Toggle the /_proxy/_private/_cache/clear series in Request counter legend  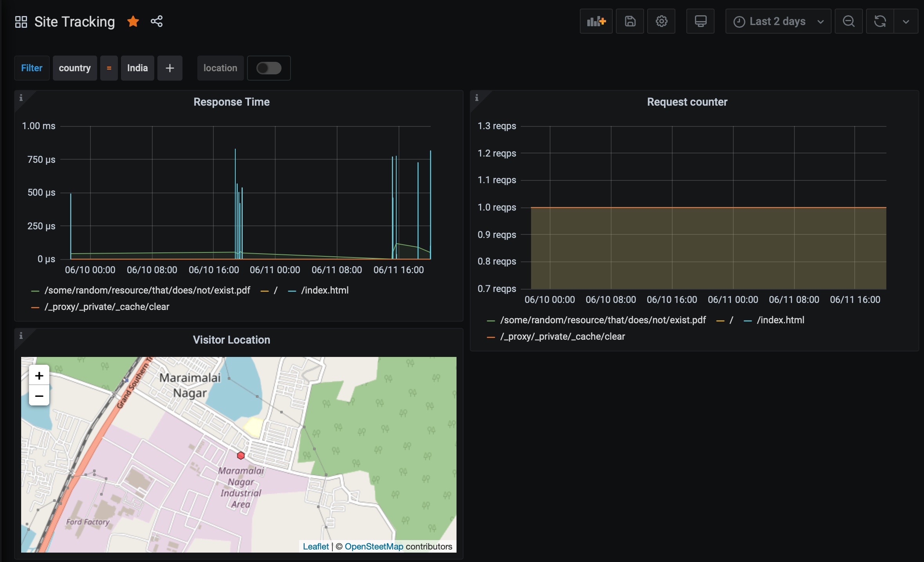pyautogui.click(x=562, y=337)
